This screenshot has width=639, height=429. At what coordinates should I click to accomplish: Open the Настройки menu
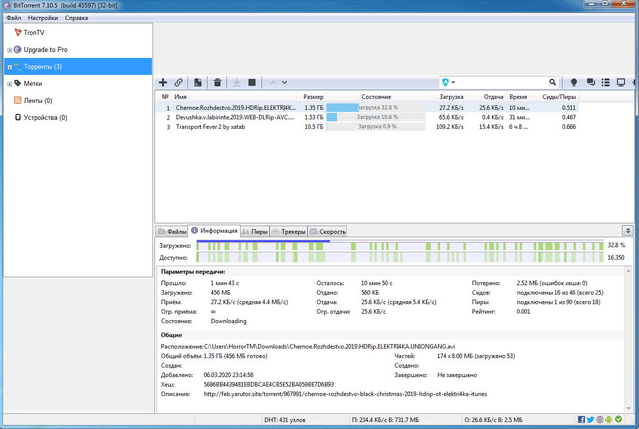[43, 18]
